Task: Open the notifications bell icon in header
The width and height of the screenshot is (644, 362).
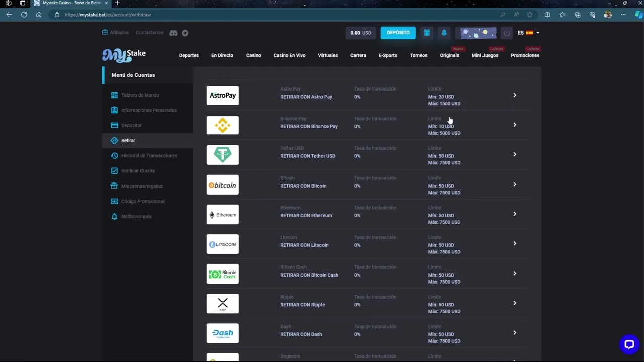Action: pyautogui.click(x=444, y=33)
